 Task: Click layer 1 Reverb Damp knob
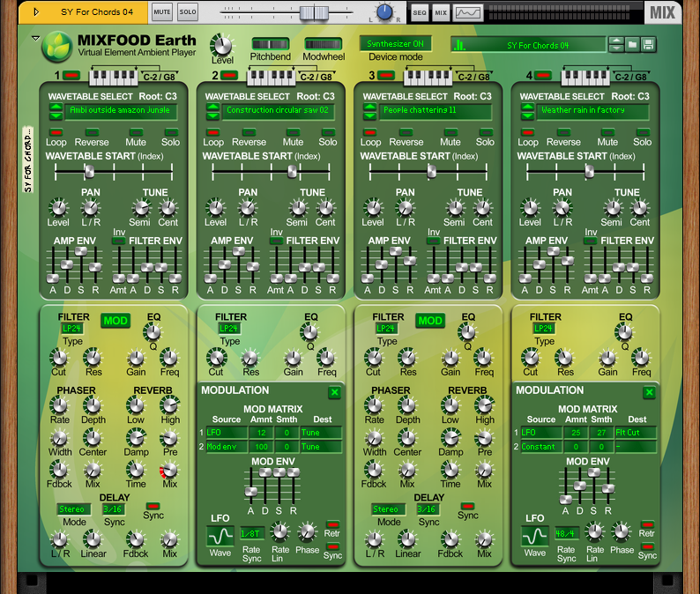click(136, 438)
